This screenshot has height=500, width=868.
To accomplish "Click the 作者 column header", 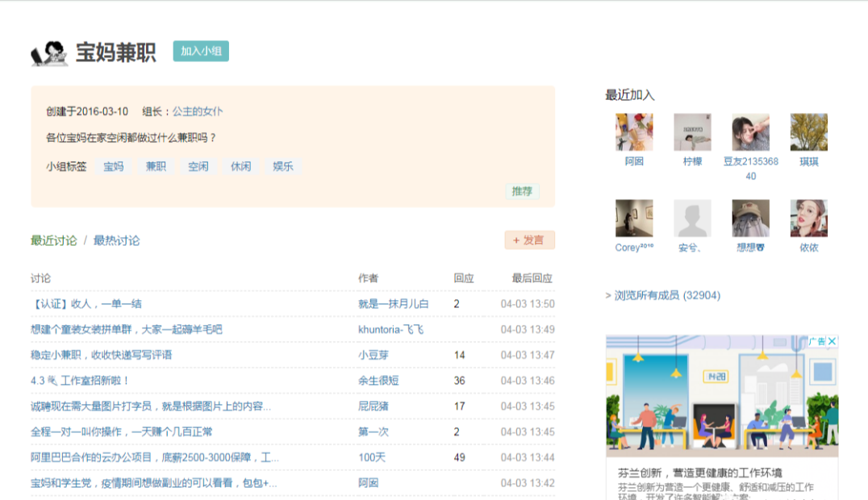I will tap(368, 278).
